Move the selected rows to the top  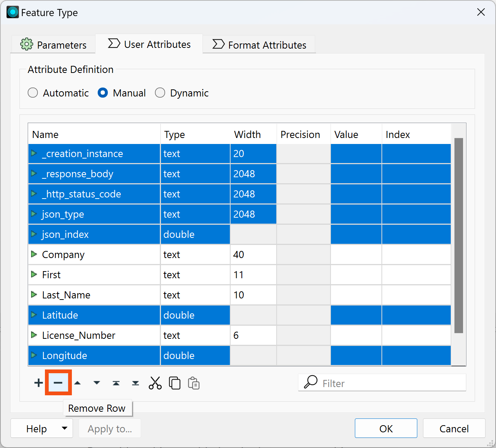116,383
